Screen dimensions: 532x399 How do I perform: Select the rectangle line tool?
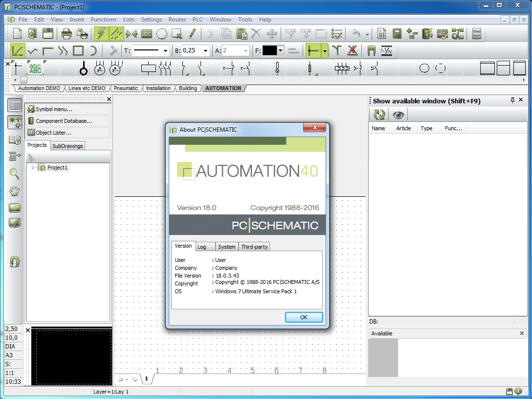pos(78,50)
